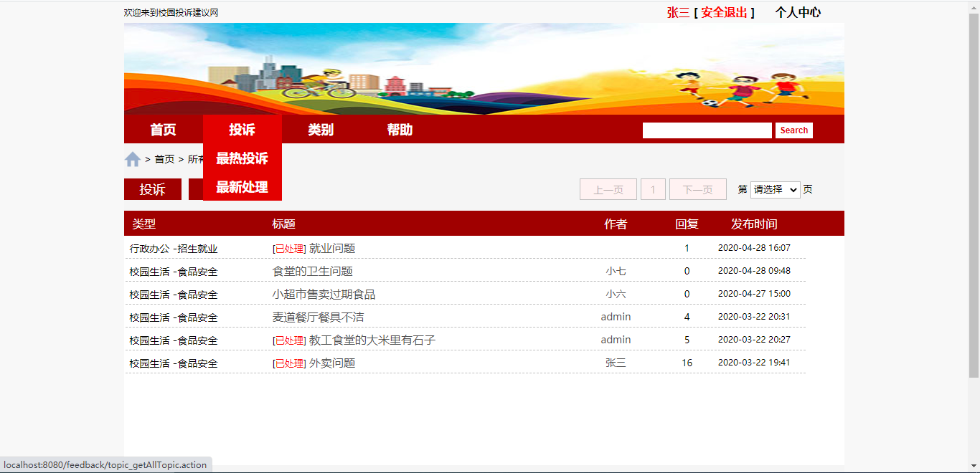This screenshot has width=980, height=473.
Task: Click the username 张三 at top
Action: 678,12
